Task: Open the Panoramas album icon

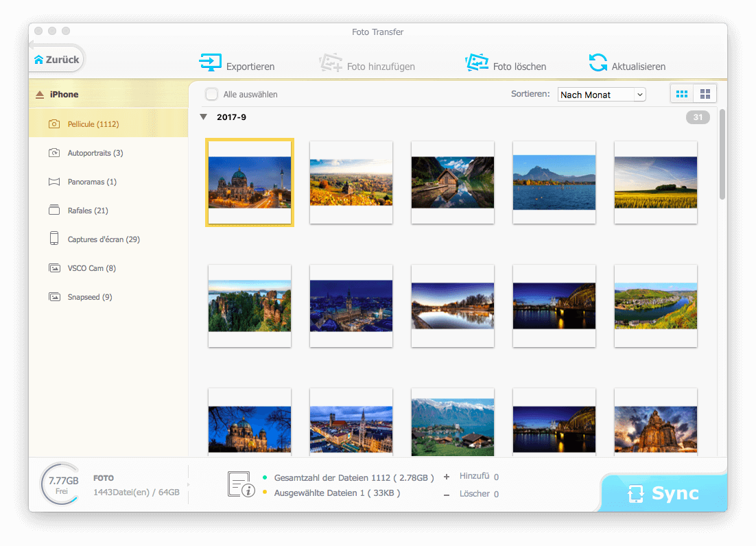Action: pos(54,182)
